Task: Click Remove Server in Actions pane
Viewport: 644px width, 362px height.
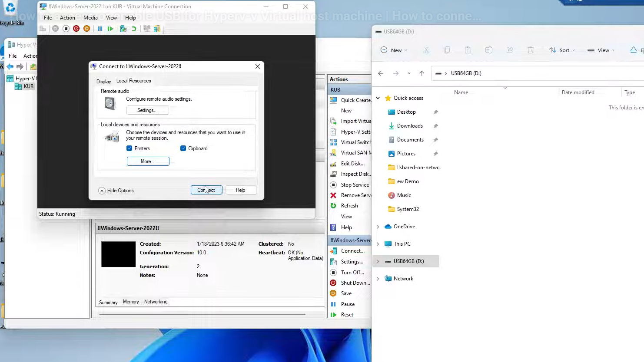Action: pyautogui.click(x=355, y=195)
